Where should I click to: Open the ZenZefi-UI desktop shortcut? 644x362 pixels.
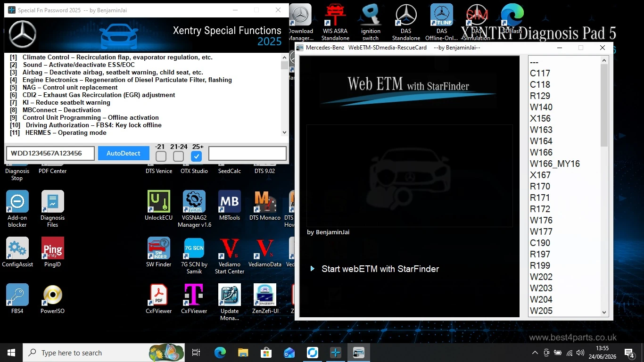tap(265, 299)
